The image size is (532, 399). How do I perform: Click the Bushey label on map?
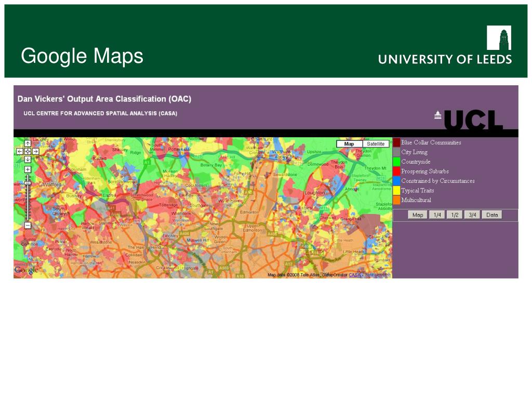point(74,196)
